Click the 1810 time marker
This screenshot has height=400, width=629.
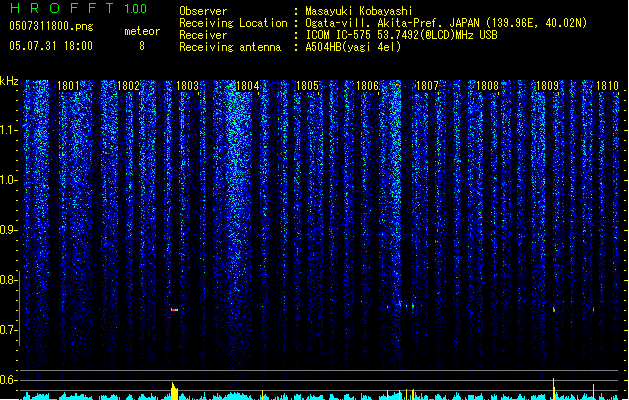coord(607,86)
